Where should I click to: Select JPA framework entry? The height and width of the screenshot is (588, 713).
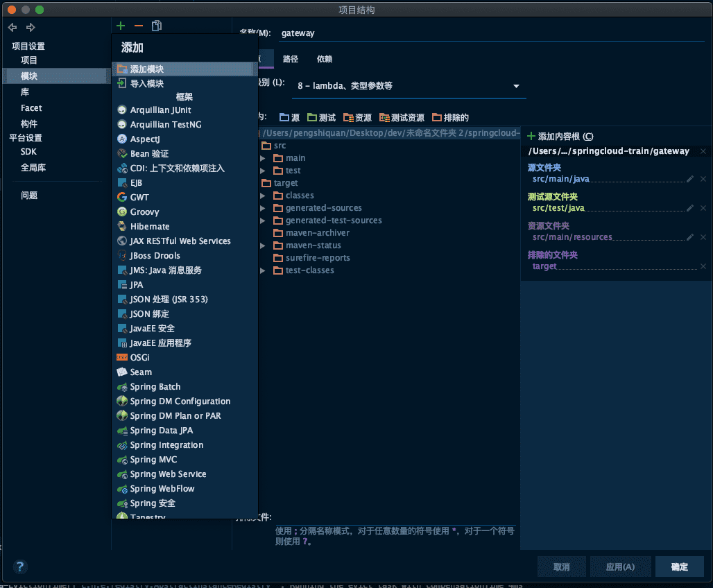pyautogui.click(x=184, y=285)
